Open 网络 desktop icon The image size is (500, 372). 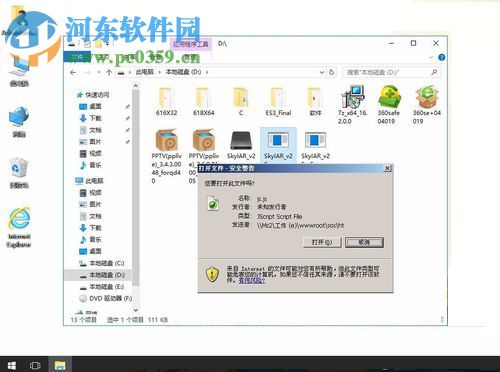coord(19,122)
